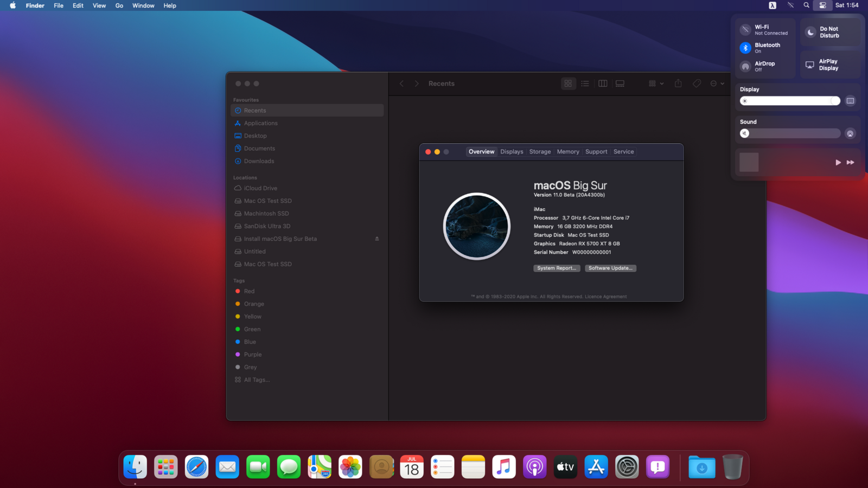Image resolution: width=868 pixels, height=488 pixels.
Task: Toggle Wi-Fi in Control Centre
Action: [745, 30]
